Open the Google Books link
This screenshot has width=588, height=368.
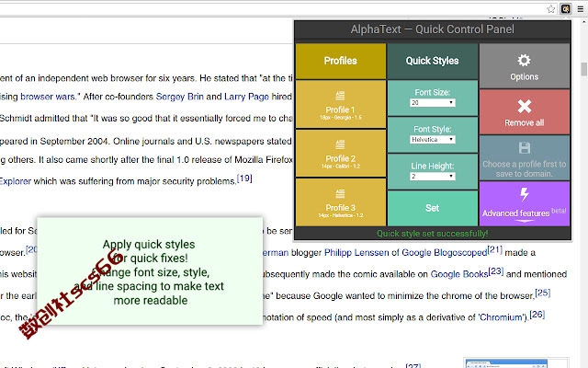click(x=459, y=274)
